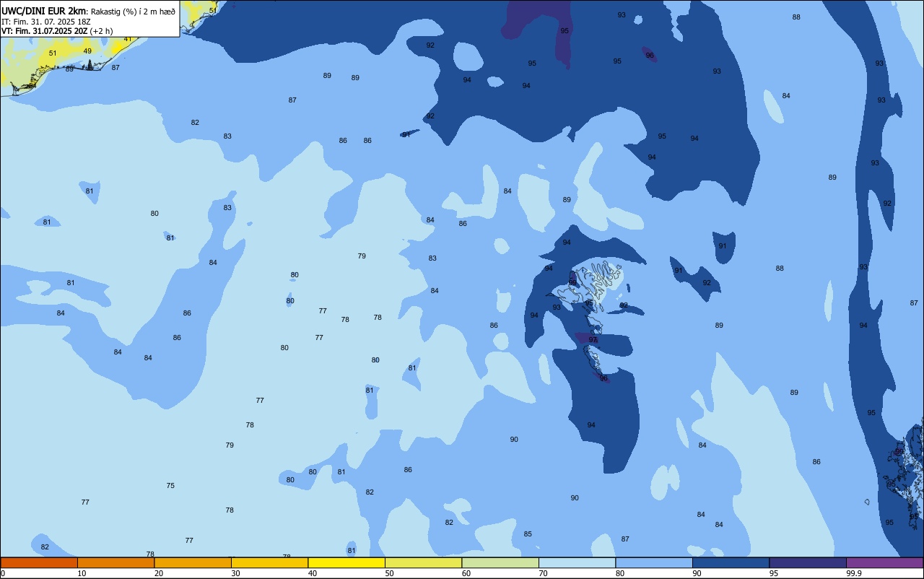Click the legend scale label '50'
Viewport: 924px width, 579px height.
[389, 573]
